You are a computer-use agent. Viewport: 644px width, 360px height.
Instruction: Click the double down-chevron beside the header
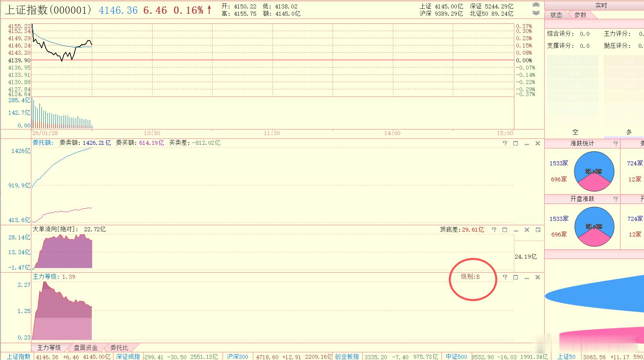[536, 13]
